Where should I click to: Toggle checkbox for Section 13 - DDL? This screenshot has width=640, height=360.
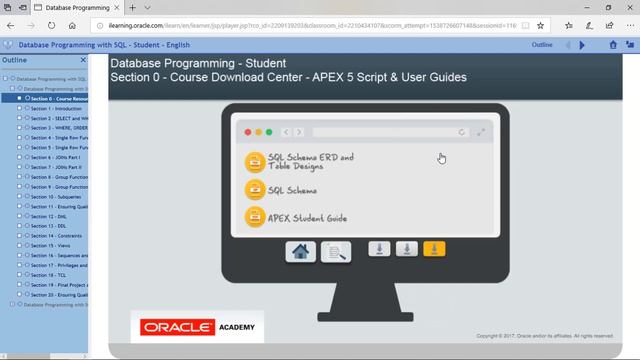tap(19, 226)
